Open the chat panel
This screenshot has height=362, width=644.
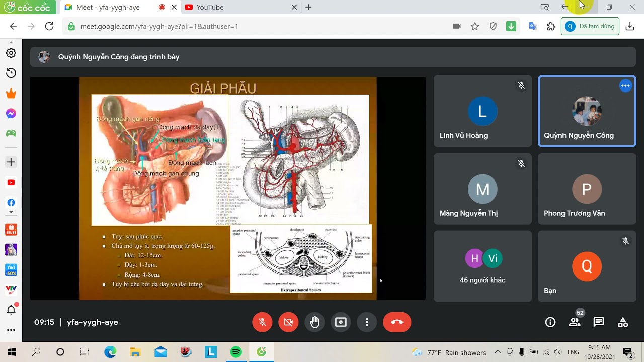tap(599, 322)
